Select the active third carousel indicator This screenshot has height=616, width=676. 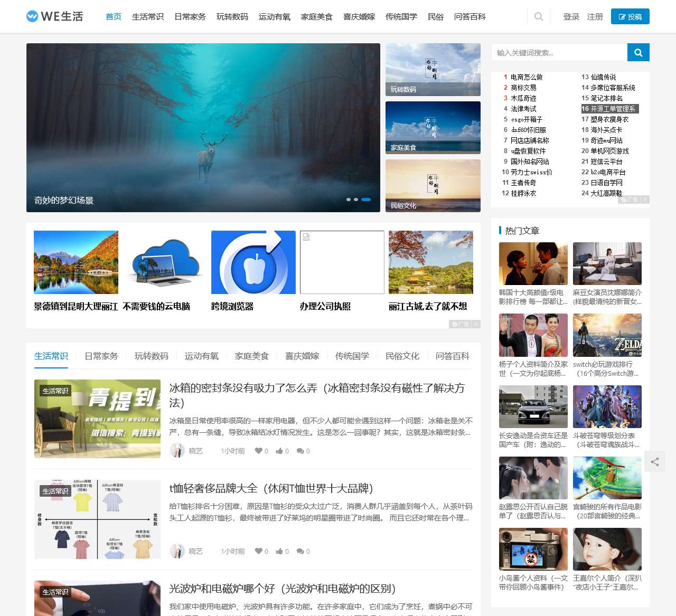click(x=366, y=200)
